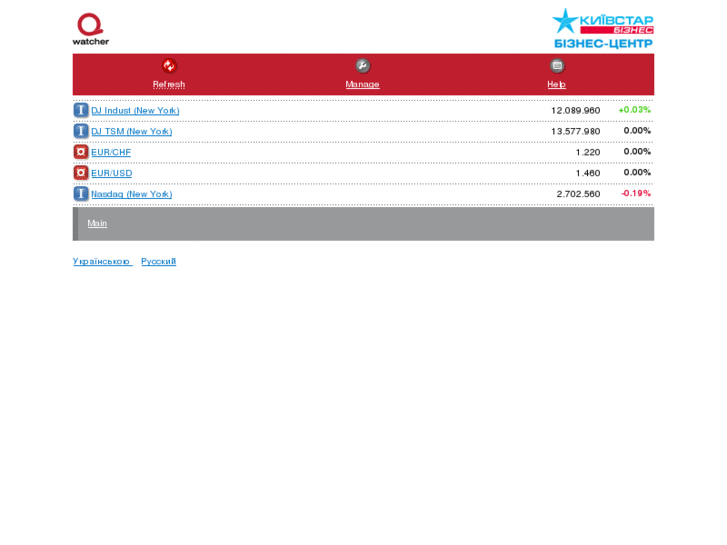The width and height of the screenshot is (727, 545).
Task: Select the red -0.19% change
Action: [636, 193]
